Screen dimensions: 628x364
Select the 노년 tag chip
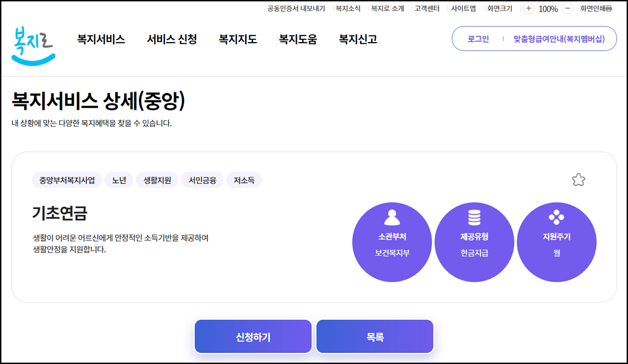click(x=118, y=179)
